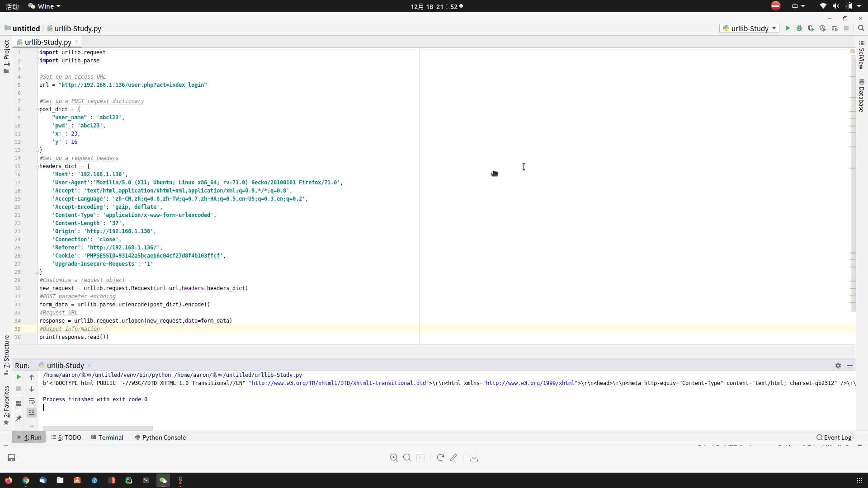
Task: Open the Event Log
Action: coord(834,437)
